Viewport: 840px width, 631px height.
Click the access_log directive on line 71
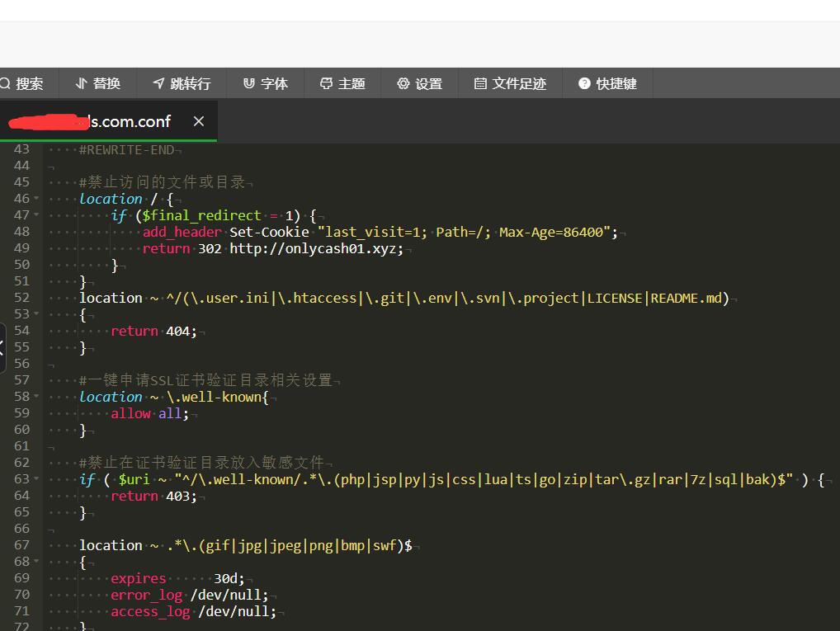[150, 612]
